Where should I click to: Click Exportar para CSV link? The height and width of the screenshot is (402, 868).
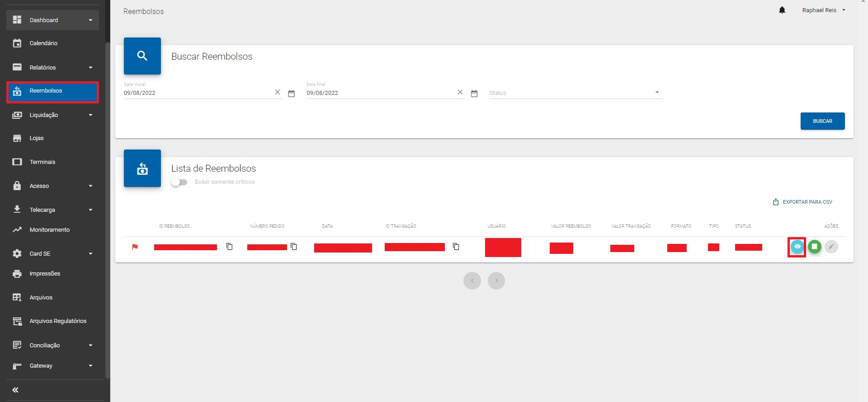click(802, 202)
